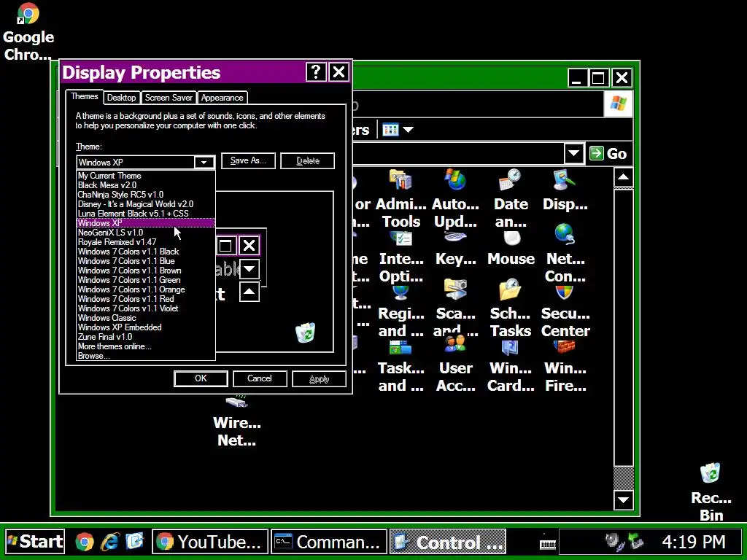Launch Chrome from quick launch bar
The image size is (747, 560).
pyautogui.click(x=85, y=542)
